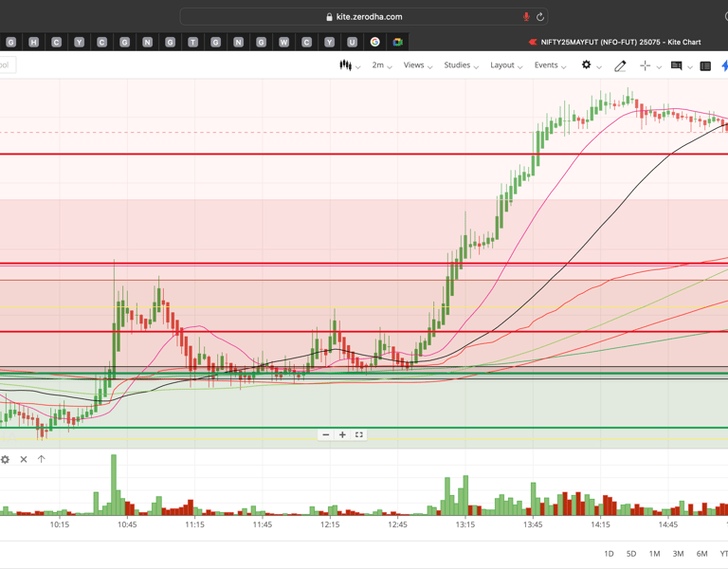The image size is (728, 569).
Task: Switch to the Google Meet tab
Action: (x=398, y=42)
